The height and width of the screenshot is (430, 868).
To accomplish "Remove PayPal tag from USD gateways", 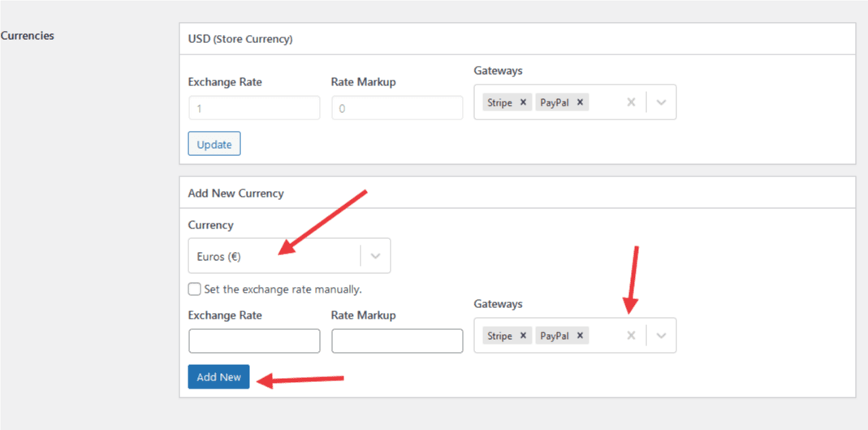I will [580, 102].
